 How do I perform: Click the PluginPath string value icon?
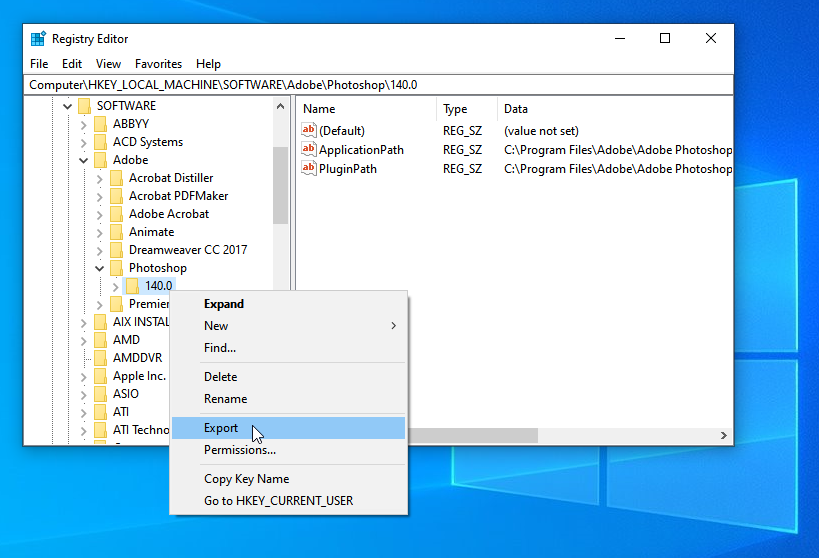point(309,169)
